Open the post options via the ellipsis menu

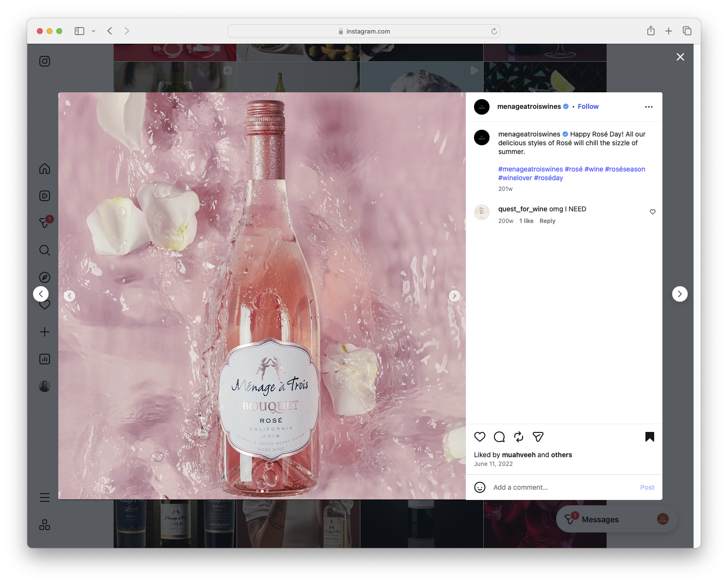pos(649,106)
